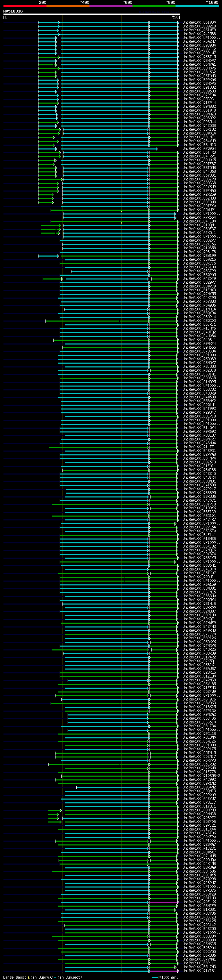
Task: Open hit UniRef100_B6XJU2
Action: [x=199, y=546]
